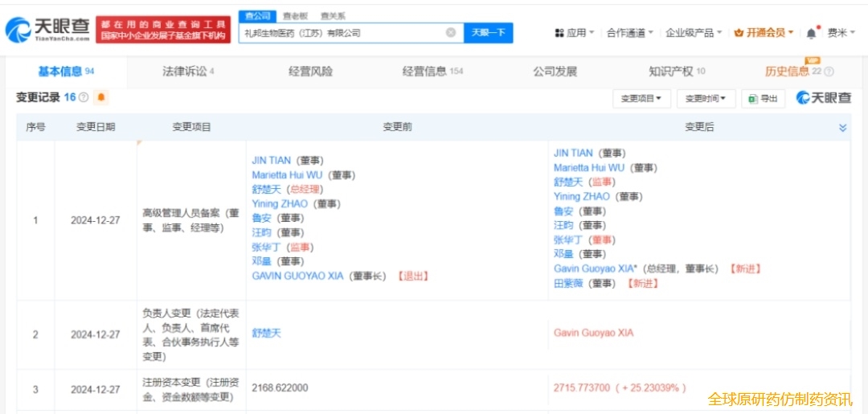Open 舒楚天 (监事) link in 变更后
The height and width of the screenshot is (414, 868).
coord(568,182)
